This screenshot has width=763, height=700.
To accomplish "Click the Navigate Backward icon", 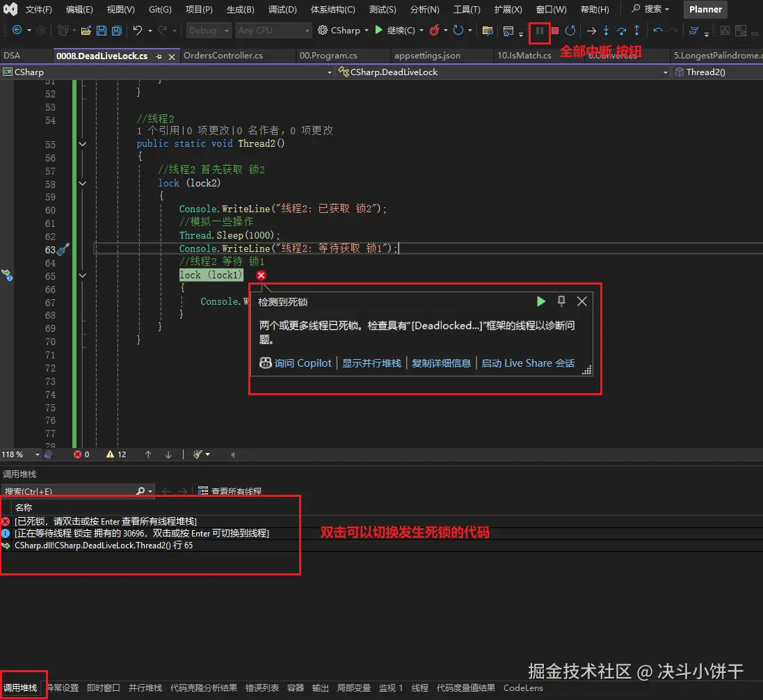I will (17, 30).
